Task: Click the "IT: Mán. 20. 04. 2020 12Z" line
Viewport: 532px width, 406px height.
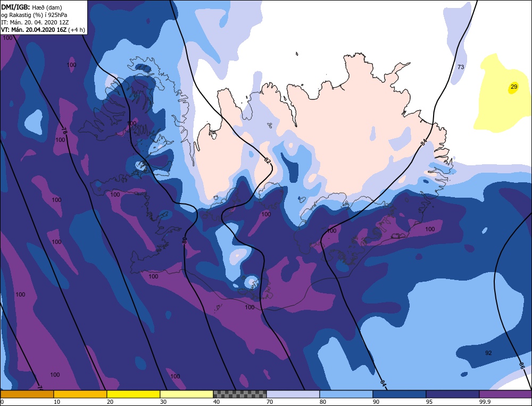Action: 34,22
